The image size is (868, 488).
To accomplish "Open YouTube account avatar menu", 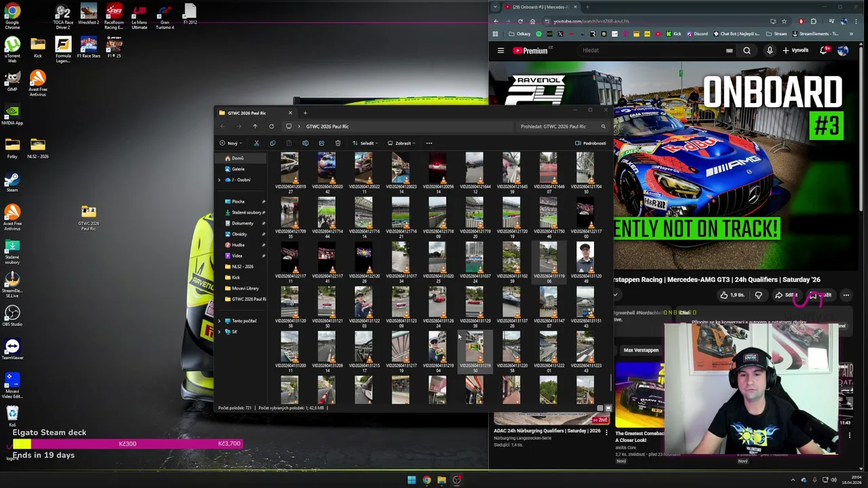I will (x=843, y=50).
